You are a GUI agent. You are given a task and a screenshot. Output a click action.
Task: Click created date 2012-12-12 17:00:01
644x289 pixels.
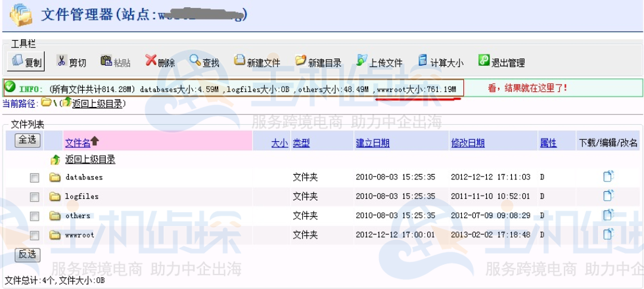click(396, 235)
